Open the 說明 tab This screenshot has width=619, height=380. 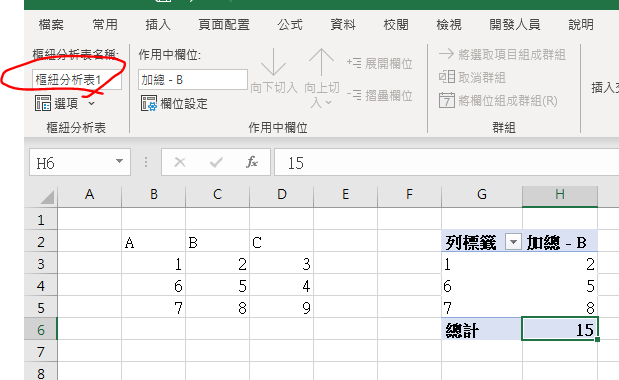(581, 25)
